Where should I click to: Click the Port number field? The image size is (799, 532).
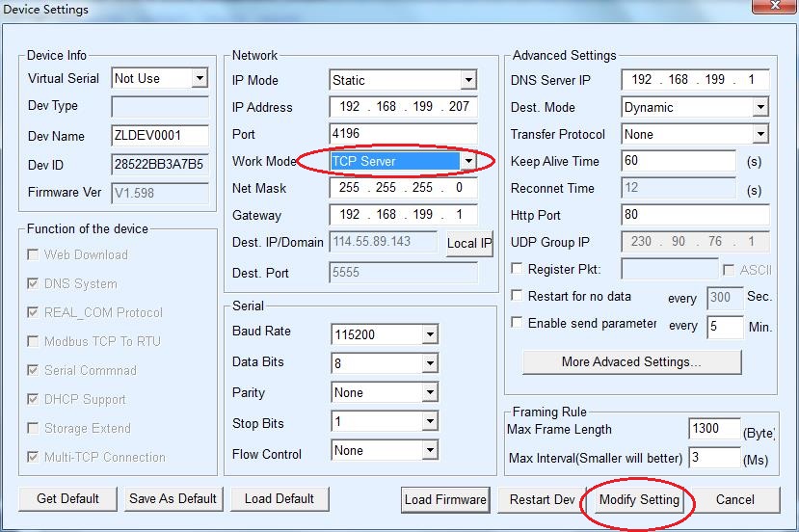point(403,134)
